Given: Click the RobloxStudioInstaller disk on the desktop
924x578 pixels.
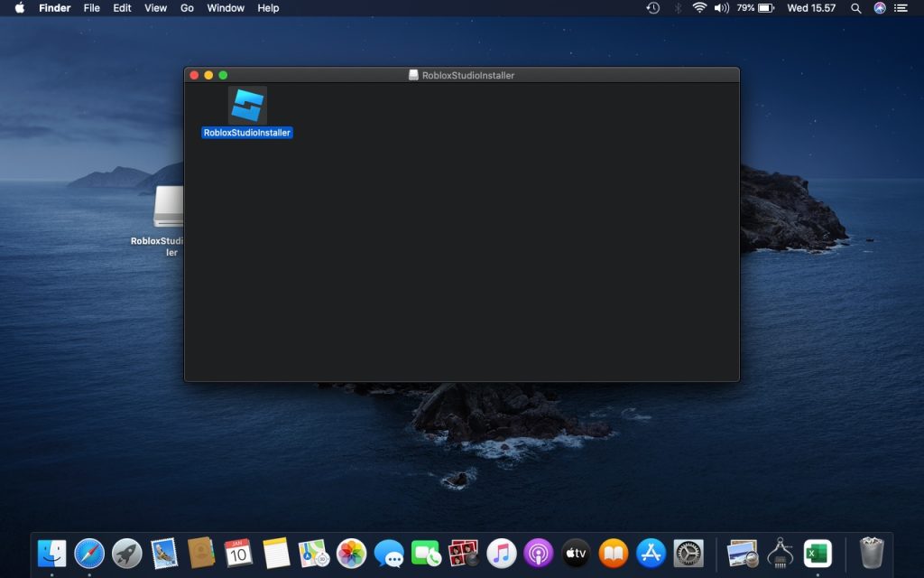Looking at the screenshot, I should pyautogui.click(x=169, y=207).
